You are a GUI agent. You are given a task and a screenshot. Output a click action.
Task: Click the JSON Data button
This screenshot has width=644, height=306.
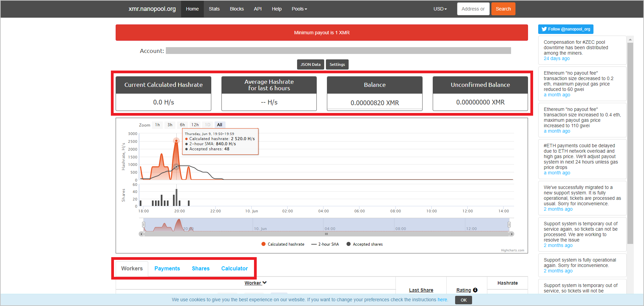[x=311, y=64]
